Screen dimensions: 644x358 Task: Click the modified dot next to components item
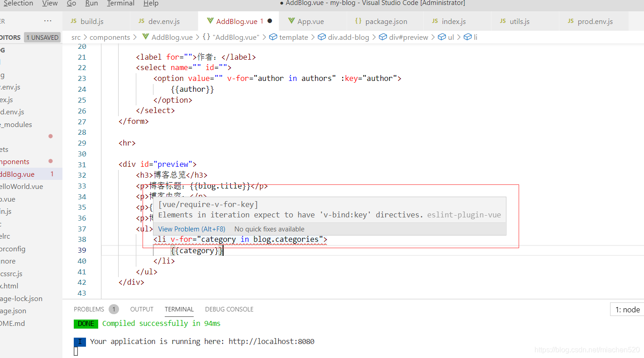[x=50, y=160]
